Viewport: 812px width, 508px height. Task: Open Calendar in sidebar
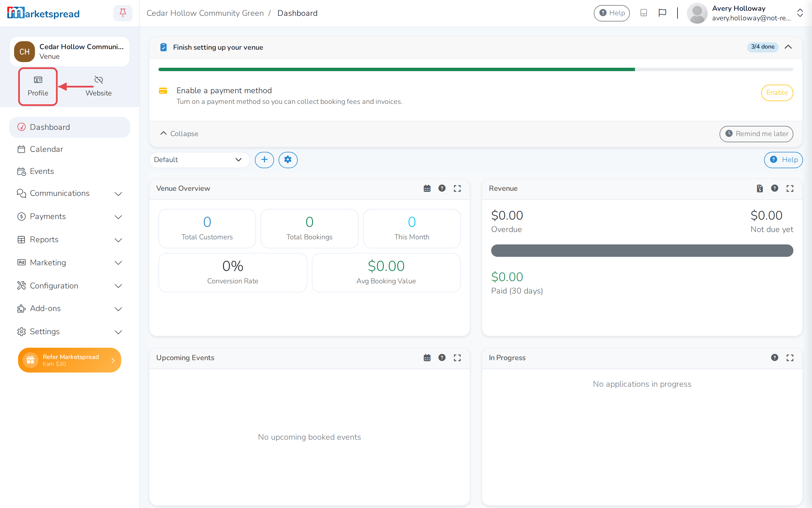69,149
